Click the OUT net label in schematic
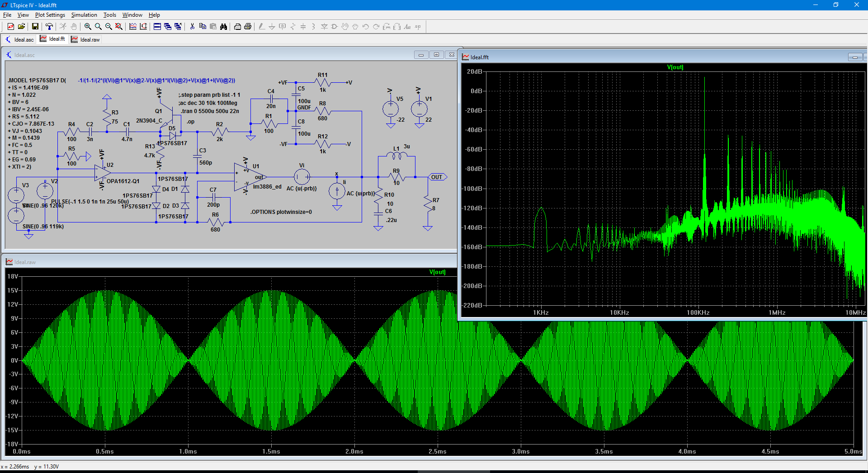This screenshot has height=473, width=868. point(437,177)
